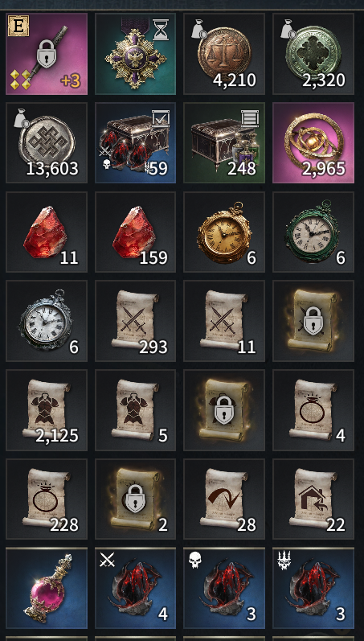The height and width of the screenshot is (641, 364).
Task: Choose the red crystal stack of 159
Action: (136, 232)
